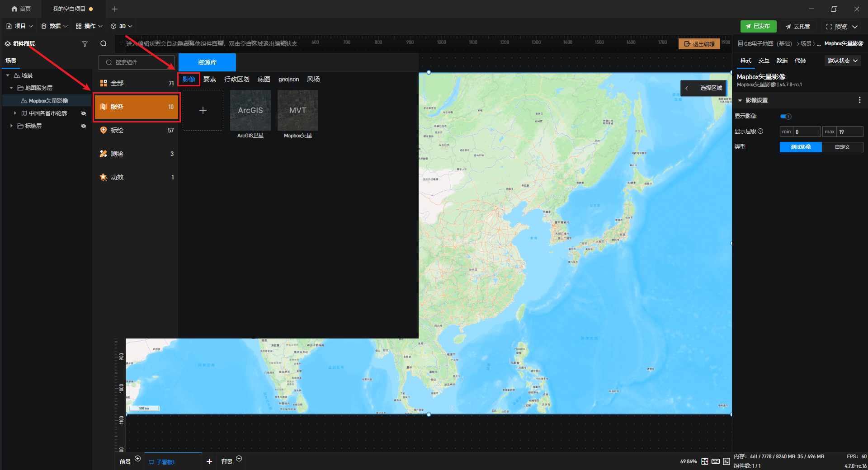
Task: Collapse the 地图服务层 folder
Action: pyautogui.click(x=11, y=88)
